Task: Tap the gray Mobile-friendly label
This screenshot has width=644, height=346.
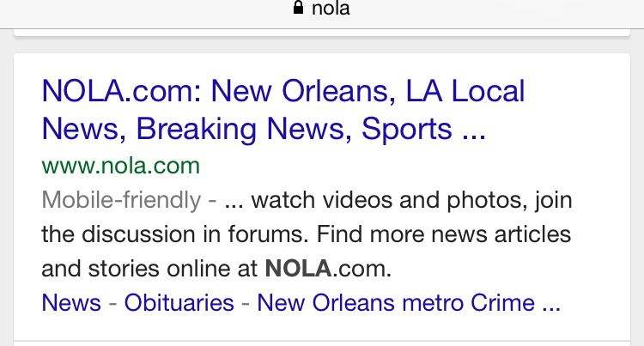Action: click(x=121, y=200)
